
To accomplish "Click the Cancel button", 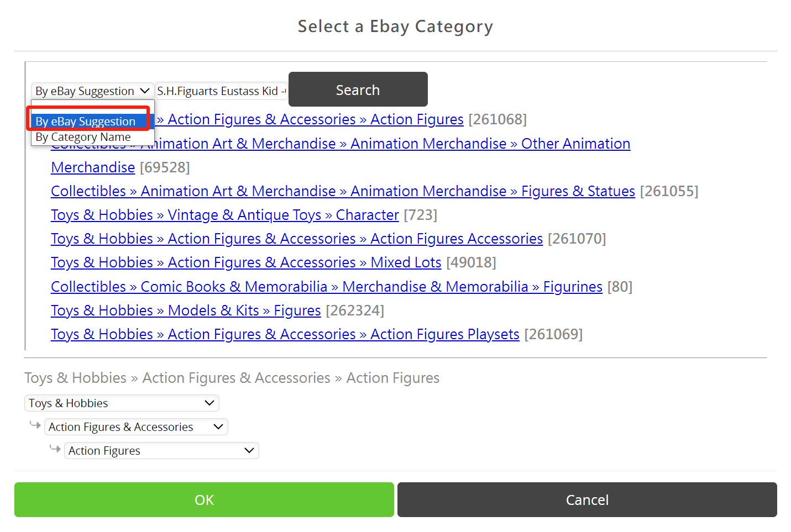I will click(587, 500).
